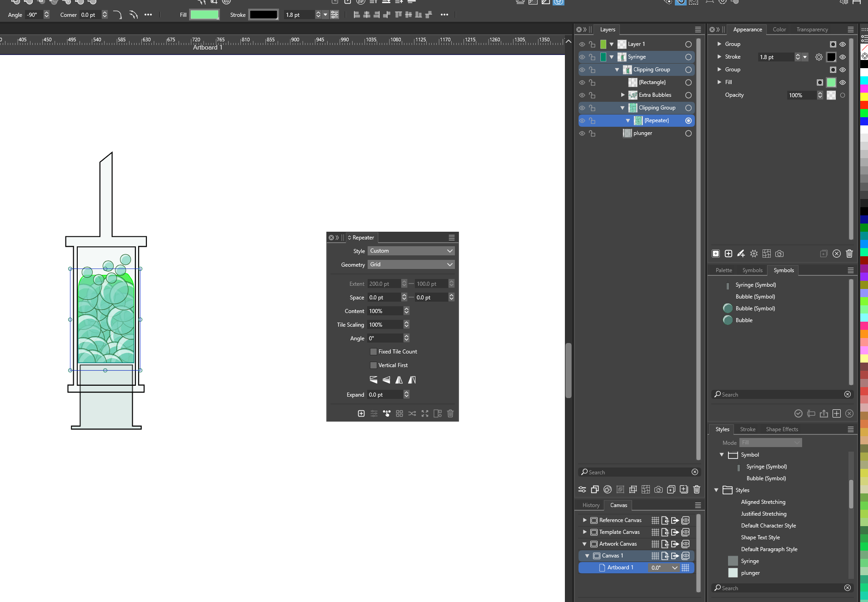
Task: Switch to the Transparency tab
Action: [x=812, y=30]
